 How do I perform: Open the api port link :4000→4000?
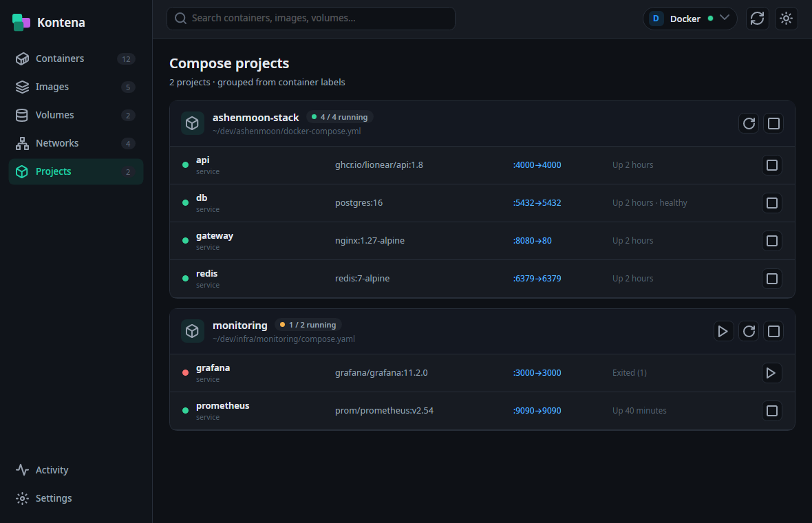click(x=537, y=164)
